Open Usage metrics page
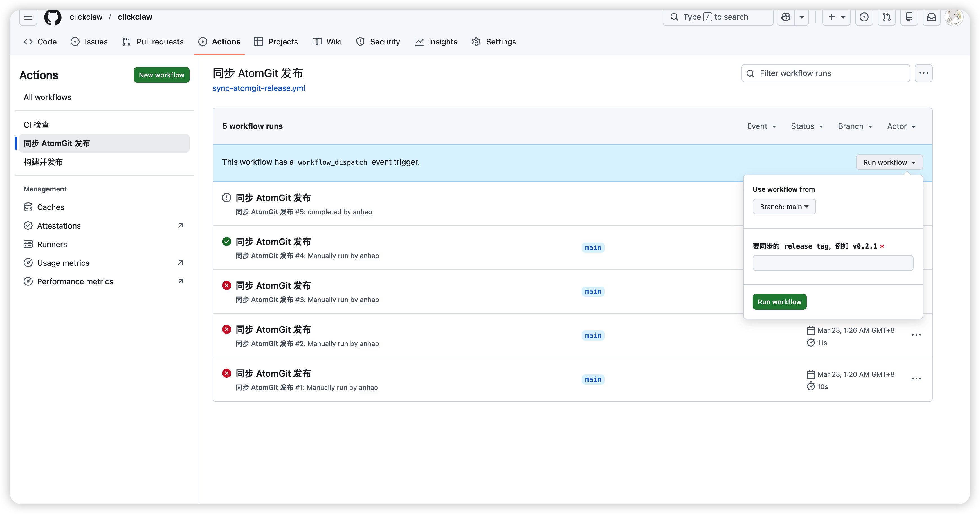 pyautogui.click(x=104, y=263)
